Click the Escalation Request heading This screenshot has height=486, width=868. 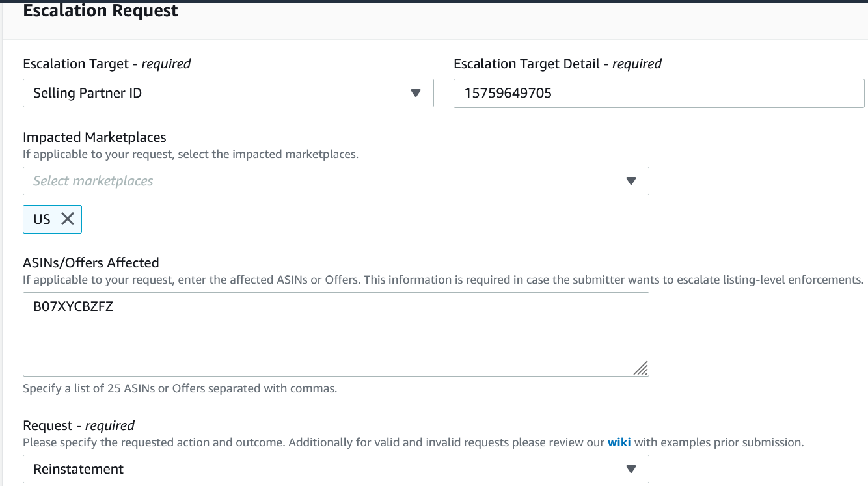click(101, 11)
